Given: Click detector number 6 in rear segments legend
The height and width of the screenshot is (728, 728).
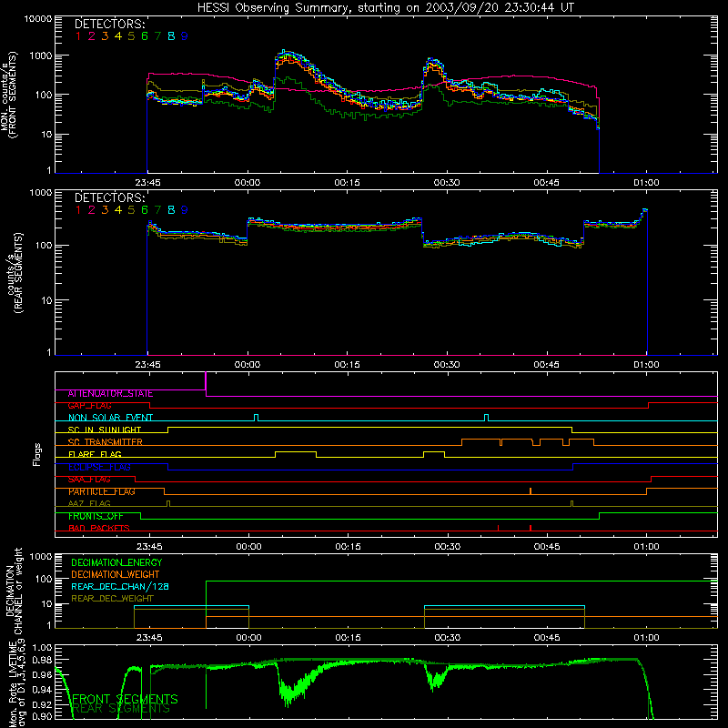Looking at the screenshot, I should pyautogui.click(x=145, y=210).
